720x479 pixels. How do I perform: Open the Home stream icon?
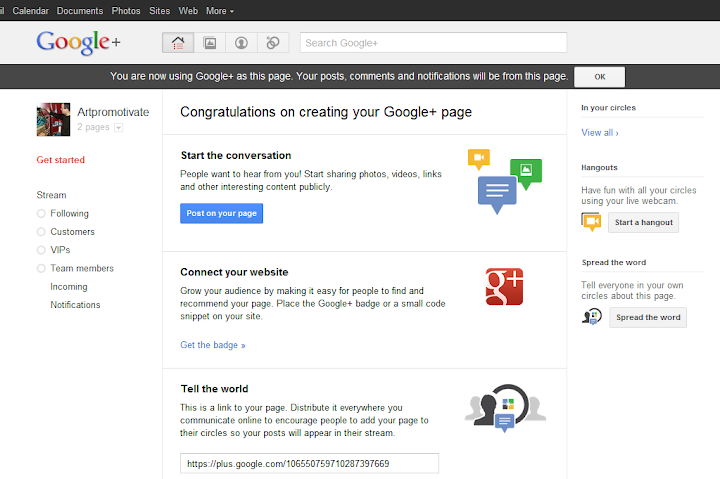(x=178, y=43)
